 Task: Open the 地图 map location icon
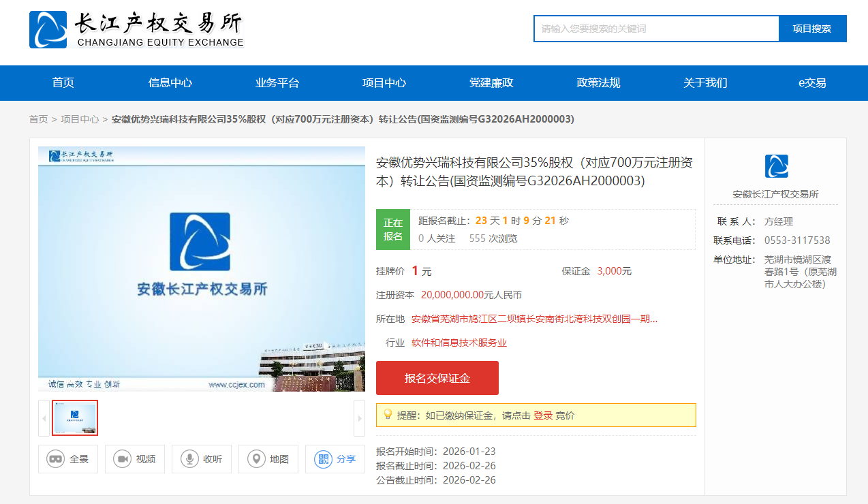pos(256,459)
